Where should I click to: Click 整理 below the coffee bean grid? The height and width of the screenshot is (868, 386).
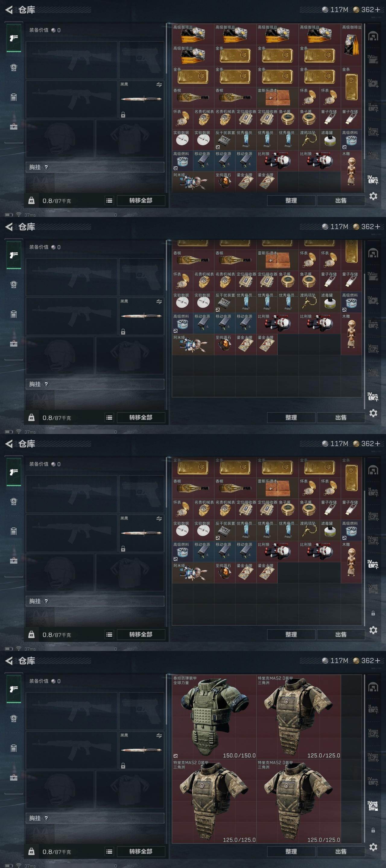(291, 200)
